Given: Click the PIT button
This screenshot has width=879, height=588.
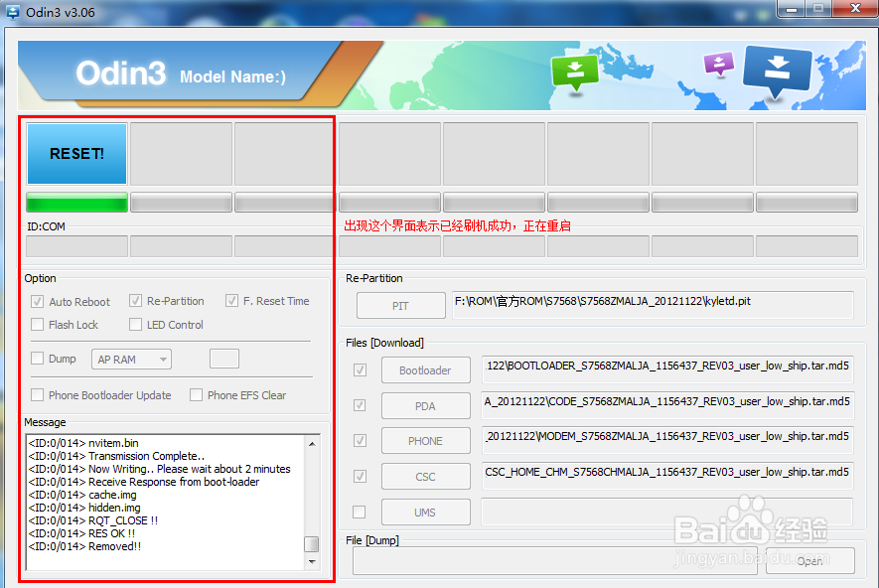Looking at the screenshot, I should (401, 306).
